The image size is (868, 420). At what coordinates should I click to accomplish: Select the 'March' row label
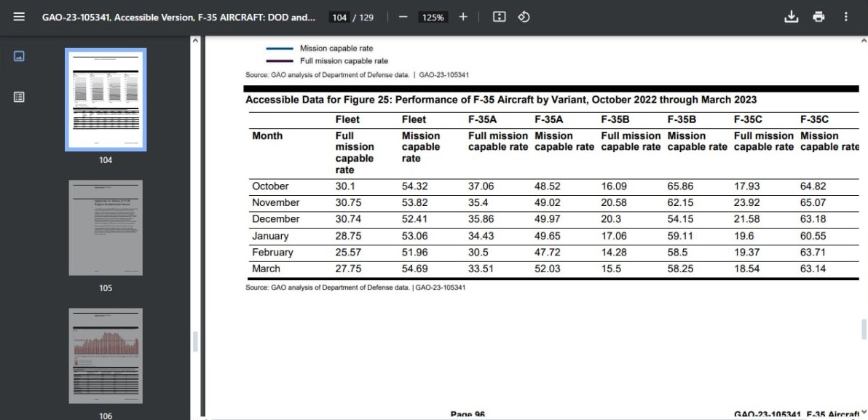pos(267,269)
